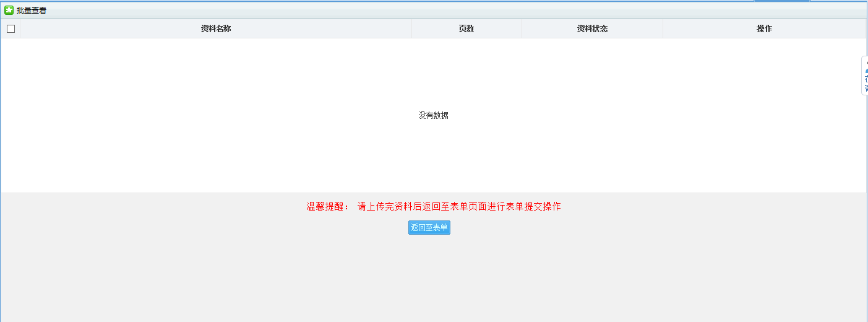Sort by the 页数 column header

(x=466, y=28)
